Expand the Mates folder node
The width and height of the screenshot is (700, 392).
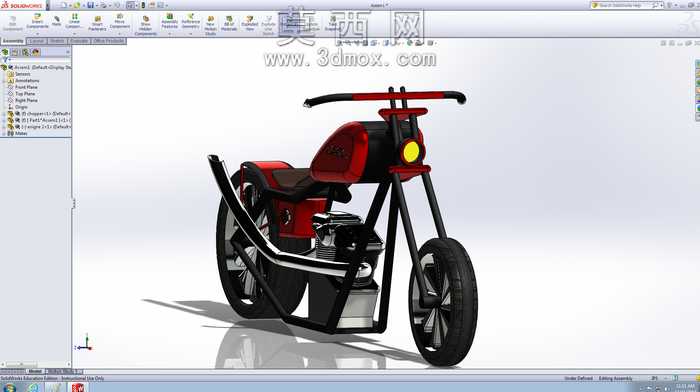click(x=4, y=133)
